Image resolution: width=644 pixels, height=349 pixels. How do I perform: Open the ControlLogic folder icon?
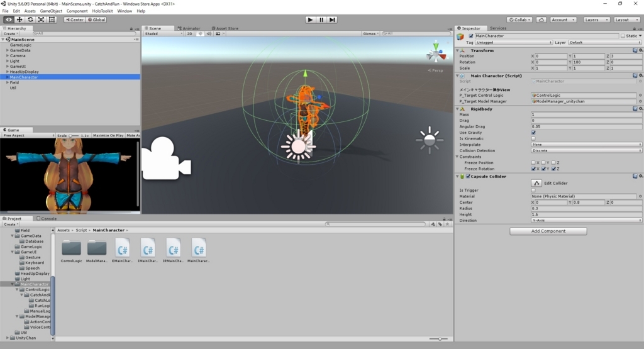coord(72,248)
